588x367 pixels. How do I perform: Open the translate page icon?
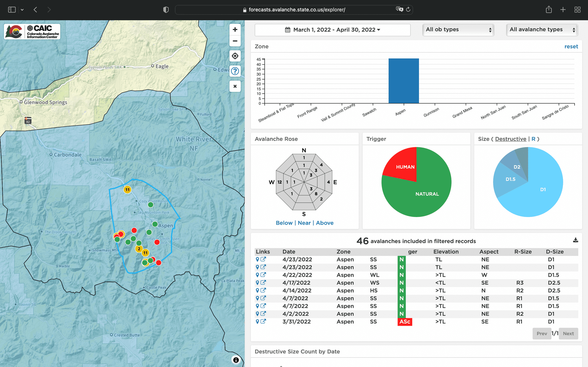coord(399,9)
